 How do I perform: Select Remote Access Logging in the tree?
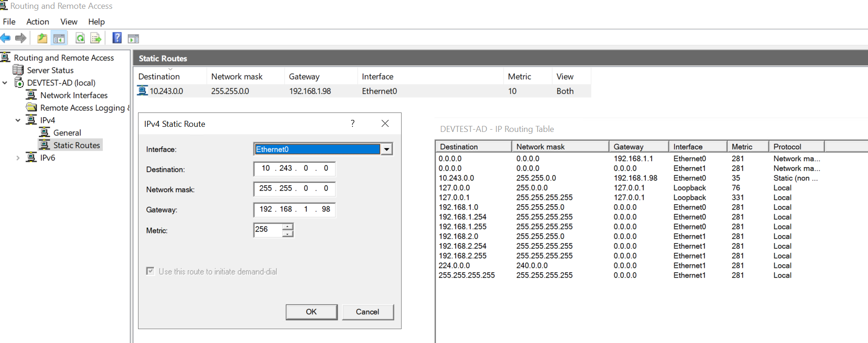[x=84, y=108]
